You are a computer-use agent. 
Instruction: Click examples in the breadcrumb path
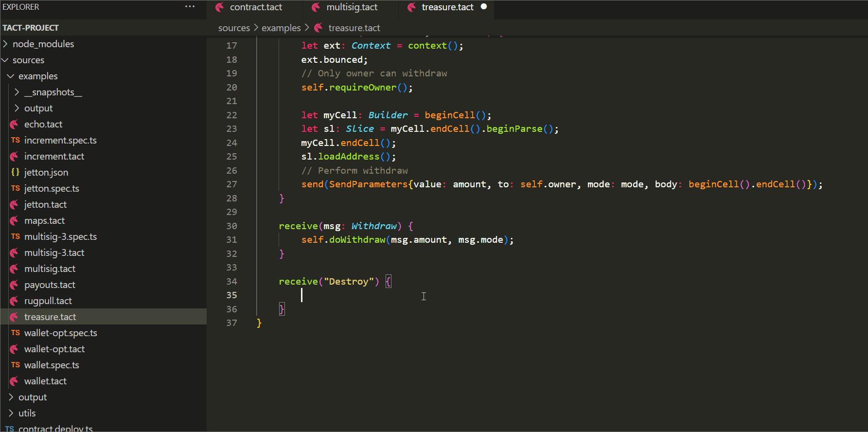281,28
